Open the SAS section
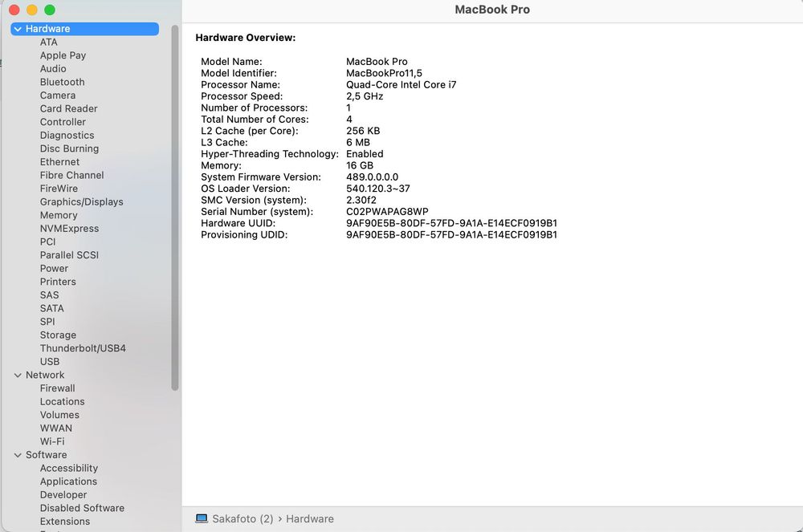 pyautogui.click(x=49, y=294)
